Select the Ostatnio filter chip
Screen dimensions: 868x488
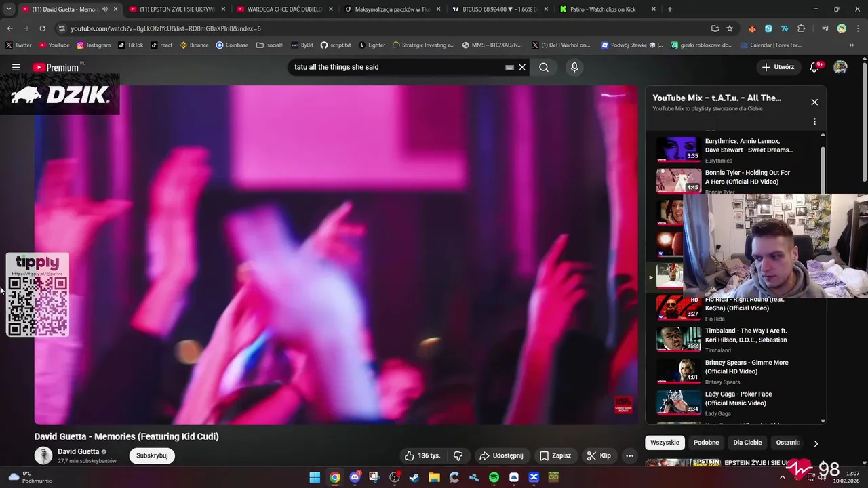[787, 443]
